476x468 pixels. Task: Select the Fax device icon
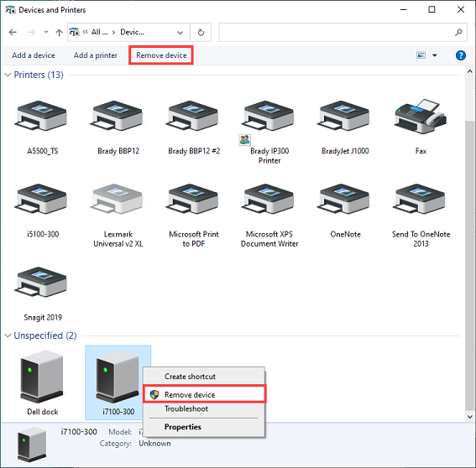421,116
